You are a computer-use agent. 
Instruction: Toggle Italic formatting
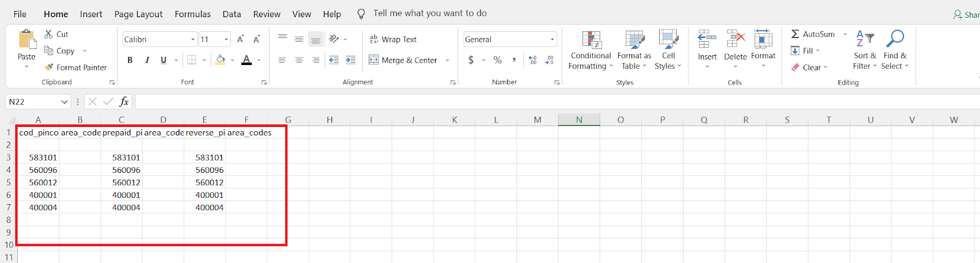[147, 60]
